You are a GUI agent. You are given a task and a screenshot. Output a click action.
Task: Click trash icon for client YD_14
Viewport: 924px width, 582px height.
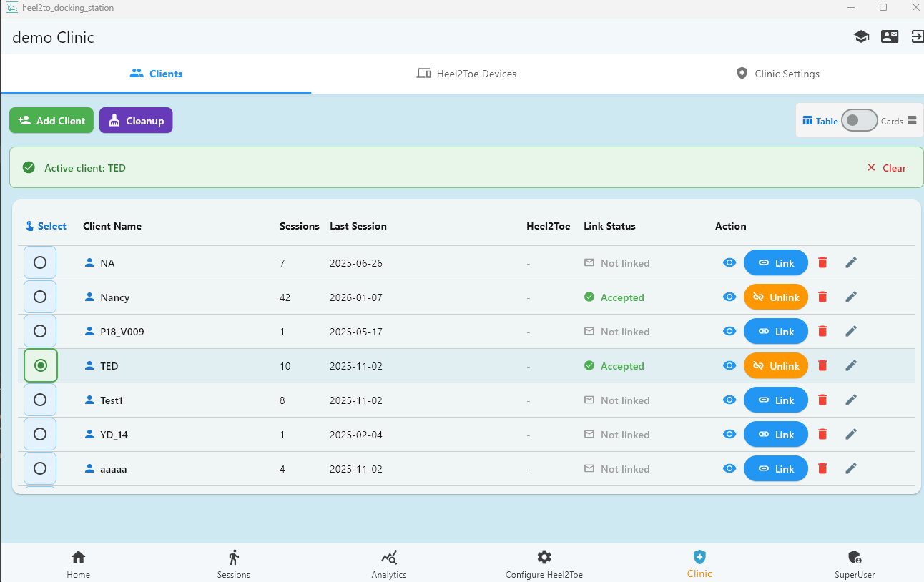click(822, 434)
